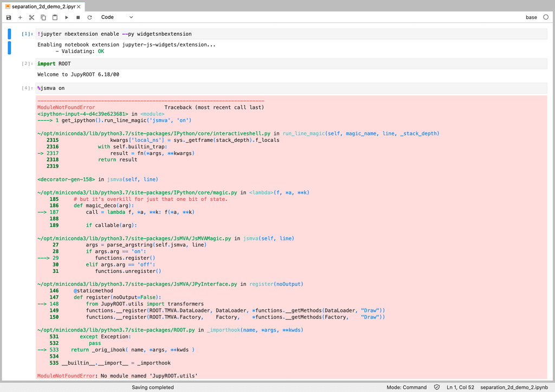This screenshot has width=555, height=392.
Task: Paste a cell from the clipboard
Action: click(x=55, y=17)
